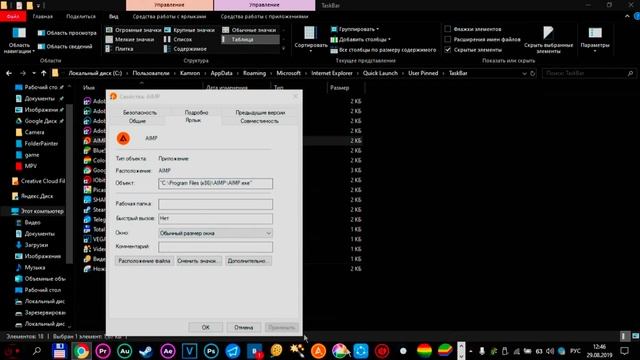Screen dimensions: 640x360
Task: Collapse the ribbon with the chevron
Action: click(627, 16)
